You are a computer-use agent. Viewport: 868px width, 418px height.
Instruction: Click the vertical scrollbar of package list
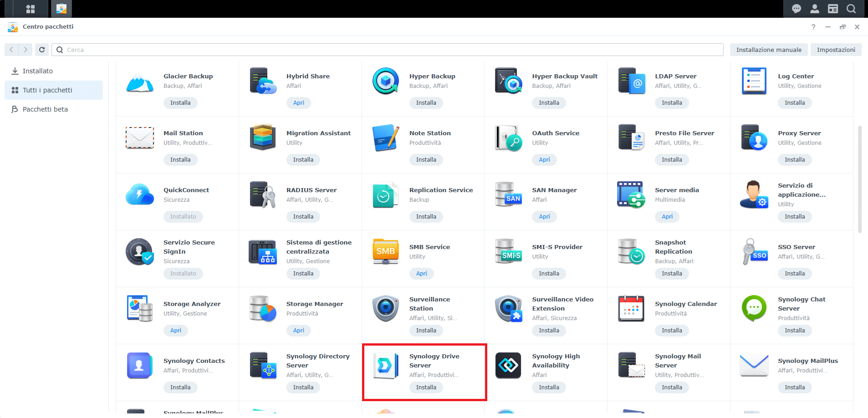coord(860,179)
